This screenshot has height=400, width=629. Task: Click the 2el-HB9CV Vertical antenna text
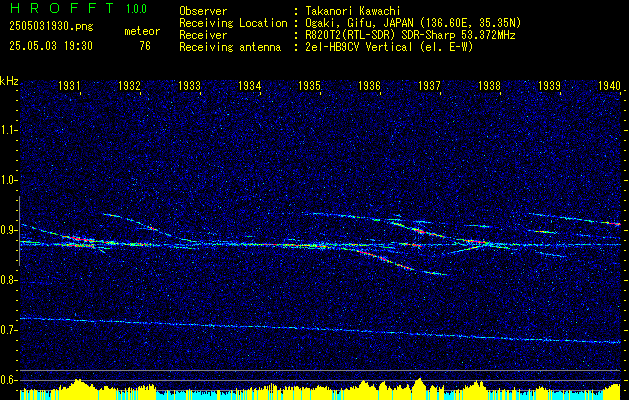(389, 47)
